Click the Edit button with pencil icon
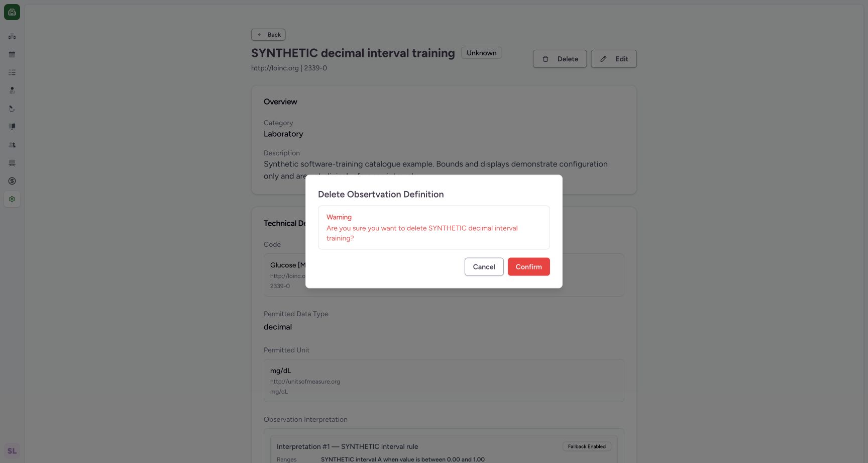The image size is (868, 463). point(614,59)
